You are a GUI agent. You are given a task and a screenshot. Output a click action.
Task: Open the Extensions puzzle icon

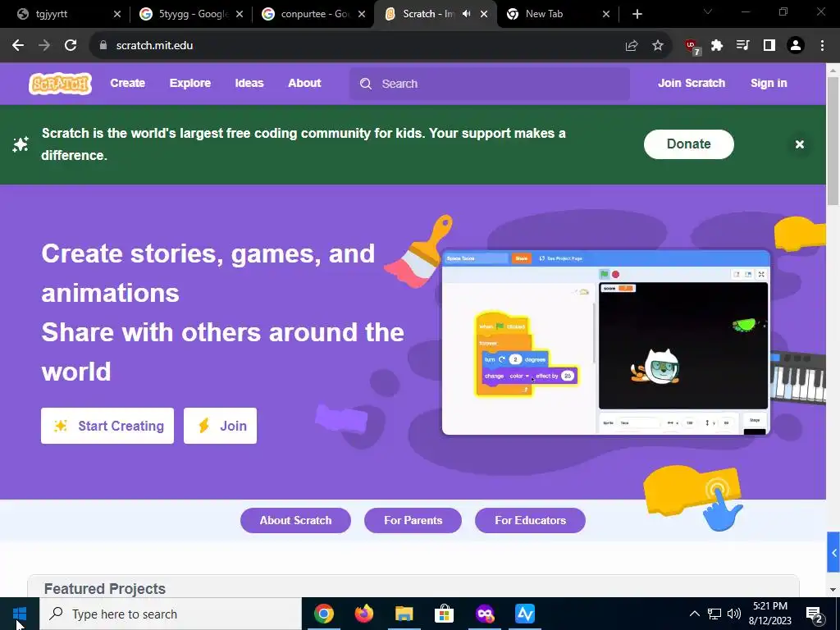coord(717,46)
